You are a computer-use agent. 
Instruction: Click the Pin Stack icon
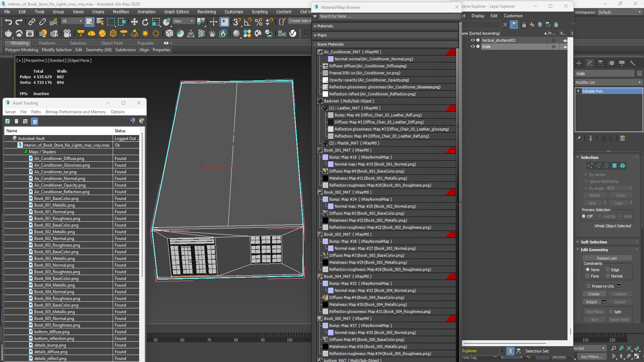pos(579,138)
